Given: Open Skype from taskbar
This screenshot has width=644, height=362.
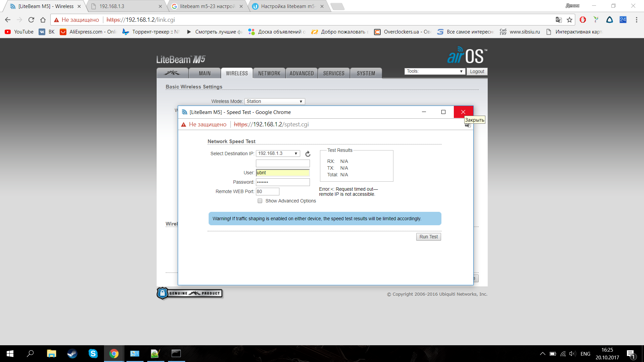Looking at the screenshot, I should tap(93, 354).
